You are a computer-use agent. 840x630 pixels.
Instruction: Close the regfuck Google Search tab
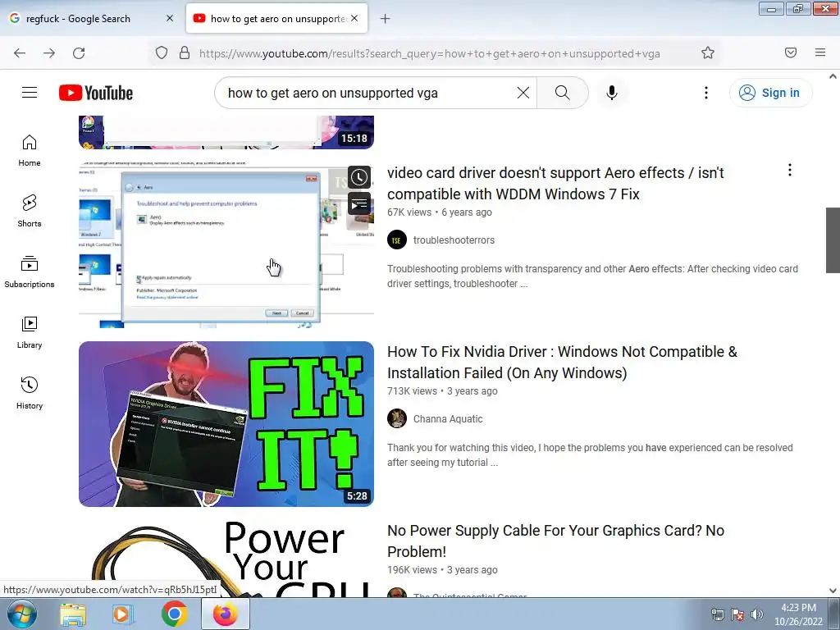point(170,18)
